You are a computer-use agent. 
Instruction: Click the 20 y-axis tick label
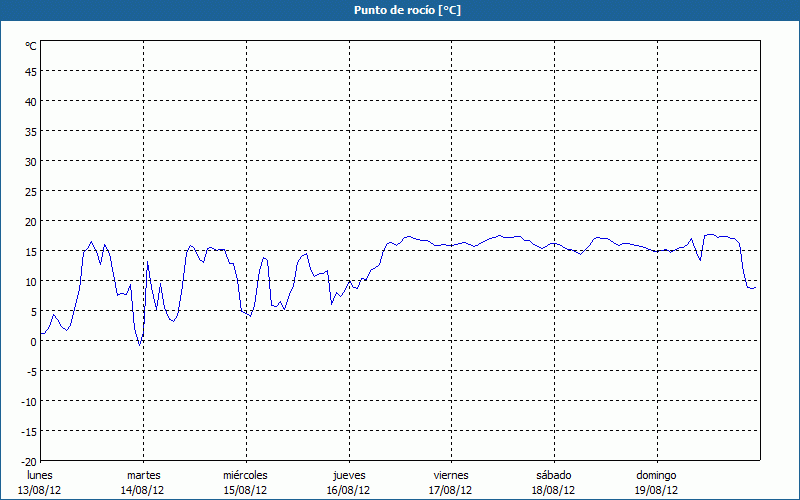[30, 221]
